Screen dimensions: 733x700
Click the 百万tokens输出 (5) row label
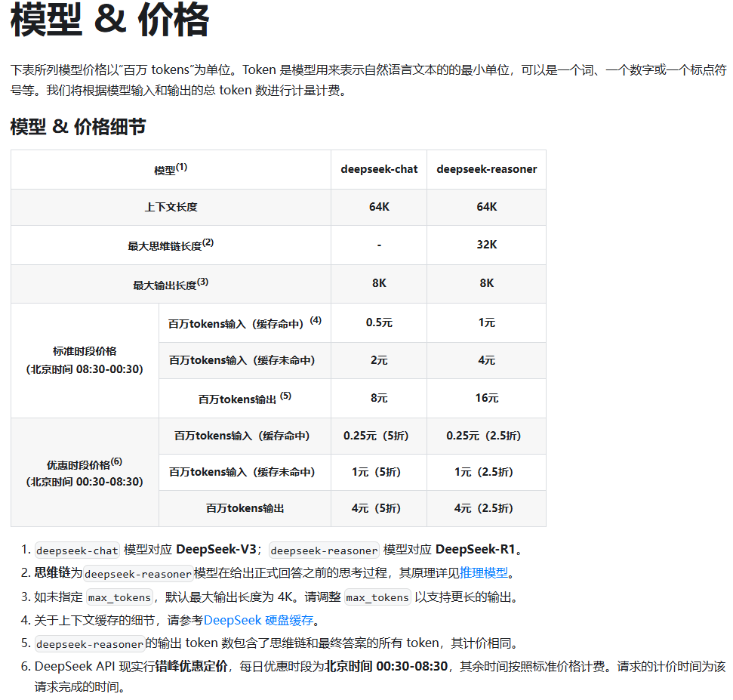pyautogui.click(x=245, y=399)
